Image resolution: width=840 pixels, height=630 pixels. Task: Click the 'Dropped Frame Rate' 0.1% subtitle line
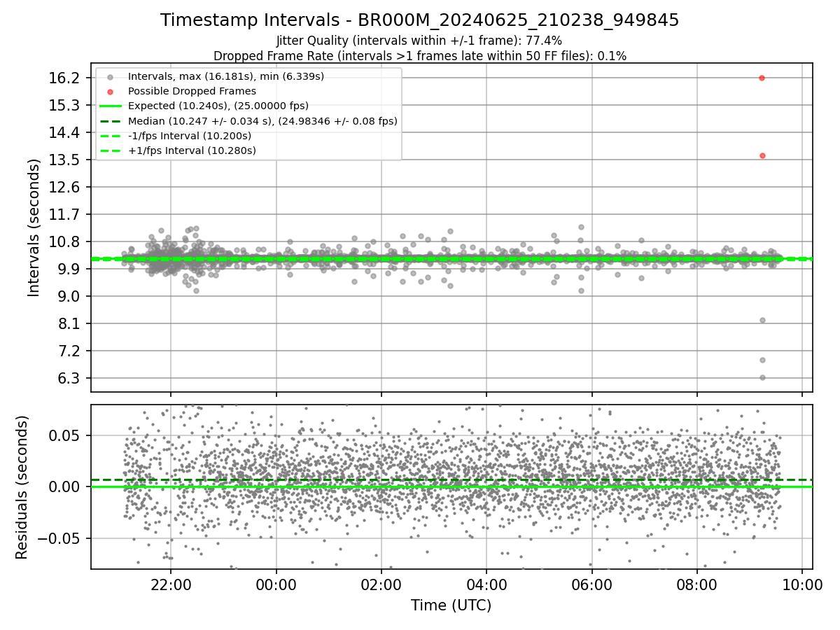[419, 55]
